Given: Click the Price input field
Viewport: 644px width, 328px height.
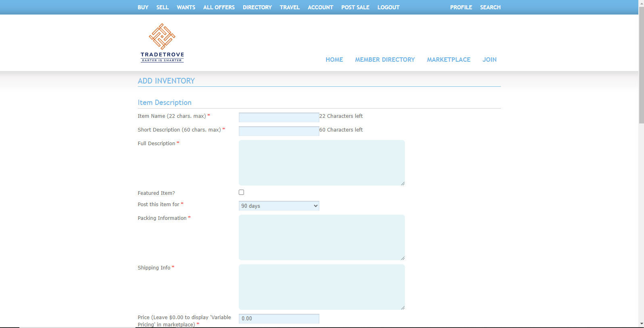Looking at the screenshot, I should 279,318.
